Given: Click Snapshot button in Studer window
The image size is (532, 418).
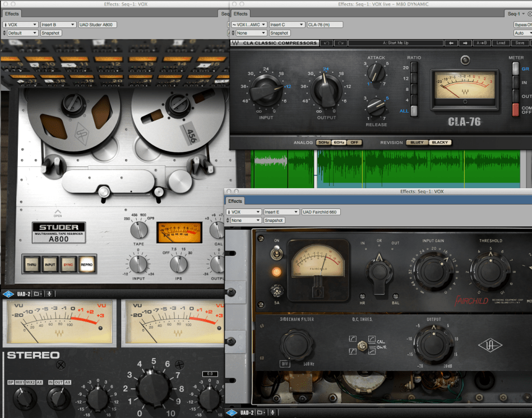Looking at the screenshot, I should [x=51, y=33].
